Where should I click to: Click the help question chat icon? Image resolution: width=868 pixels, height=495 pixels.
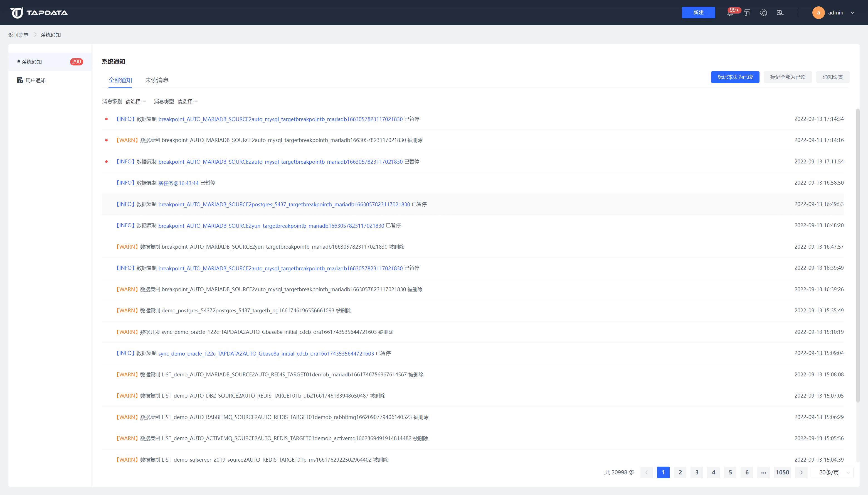point(747,13)
